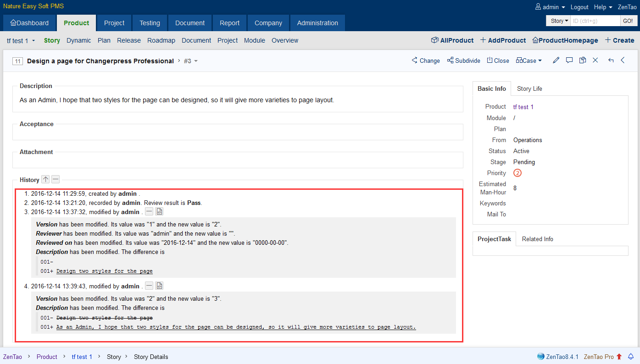The width and height of the screenshot is (640, 364).
Task: Click the curved back arrow icon
Action: [x=611, y=61]
